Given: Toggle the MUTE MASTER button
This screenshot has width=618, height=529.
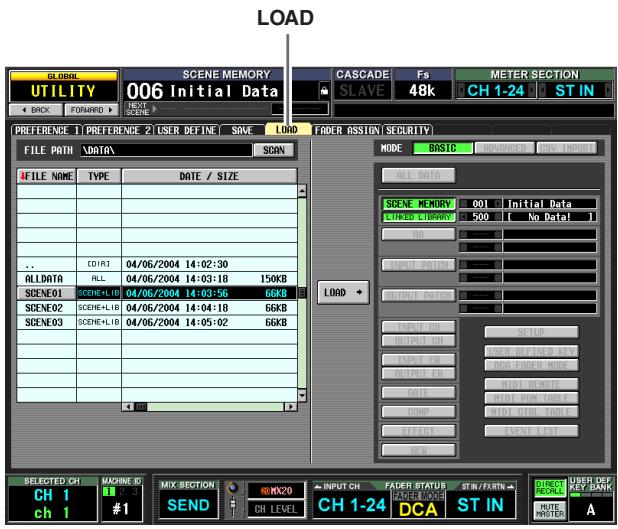Looking at the screenshot, I should point(550,510).
